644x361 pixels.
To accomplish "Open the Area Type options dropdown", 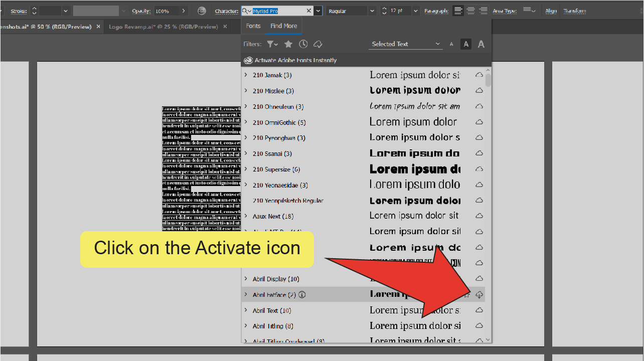I will click(x=529, y=11).
